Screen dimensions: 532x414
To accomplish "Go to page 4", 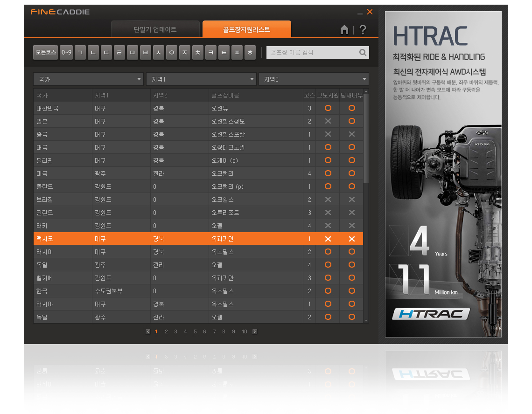I will click(x=185, y=331).
